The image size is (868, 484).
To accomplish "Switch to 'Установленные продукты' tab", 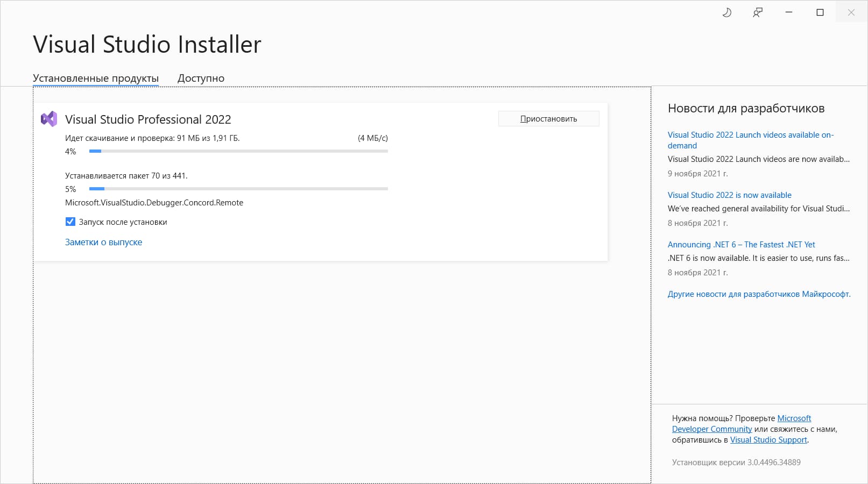I will click(96, 78).
